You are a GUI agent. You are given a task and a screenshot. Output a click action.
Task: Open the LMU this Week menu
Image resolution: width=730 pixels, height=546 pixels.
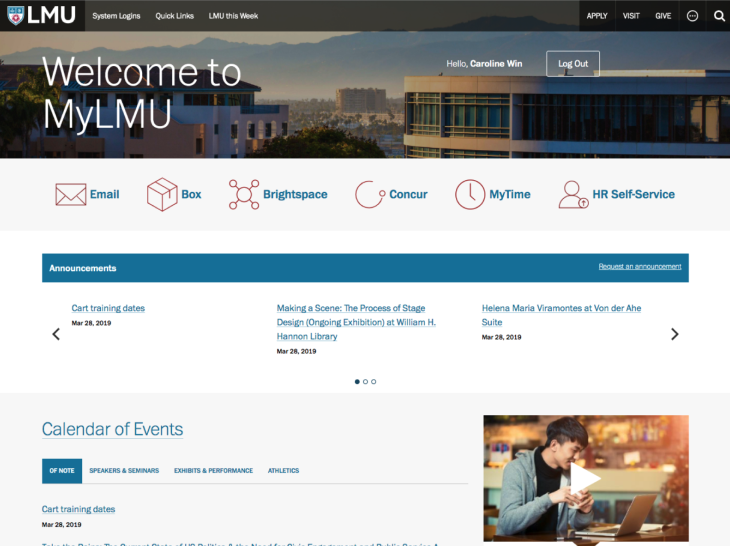click(x=233, y=16)
